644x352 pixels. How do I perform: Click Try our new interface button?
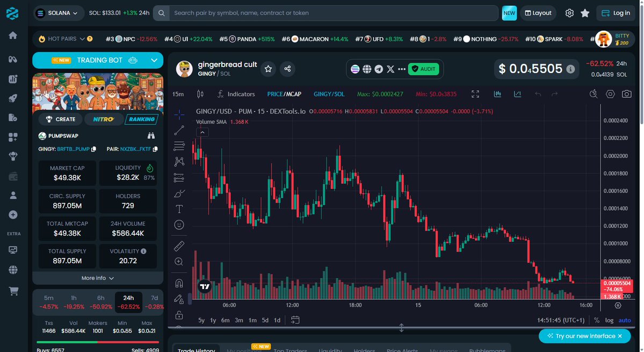[585, 336]
